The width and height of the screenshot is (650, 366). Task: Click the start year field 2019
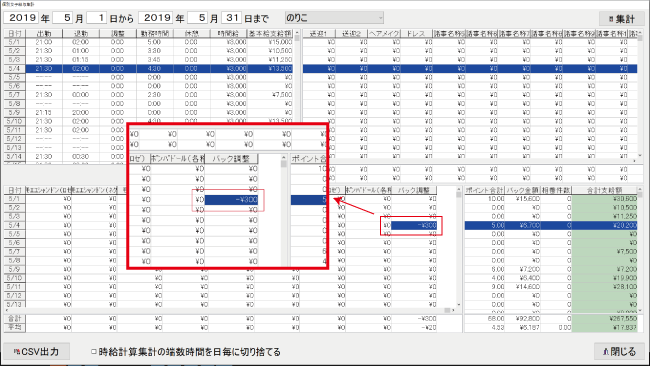(x=21, y=18)
